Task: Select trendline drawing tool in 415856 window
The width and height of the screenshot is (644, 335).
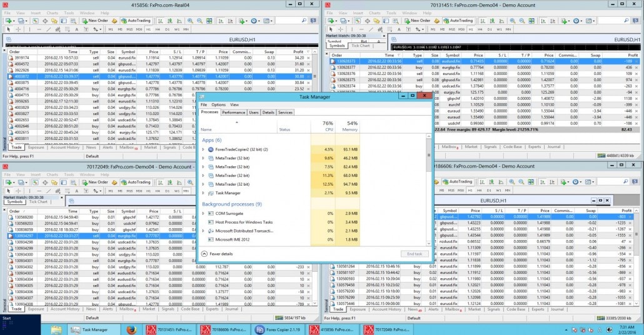Action: 49,29
